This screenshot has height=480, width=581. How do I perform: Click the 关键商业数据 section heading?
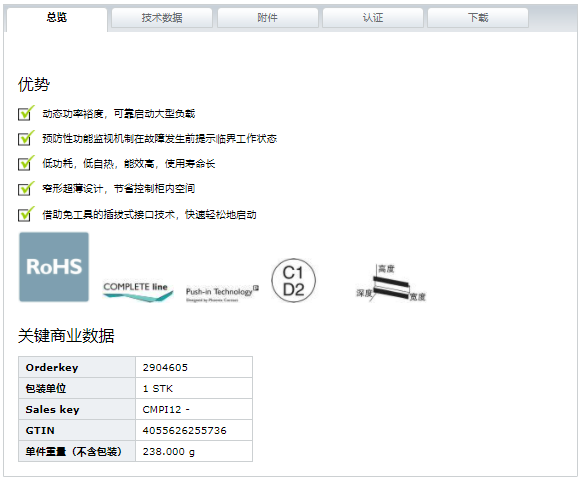66,336
